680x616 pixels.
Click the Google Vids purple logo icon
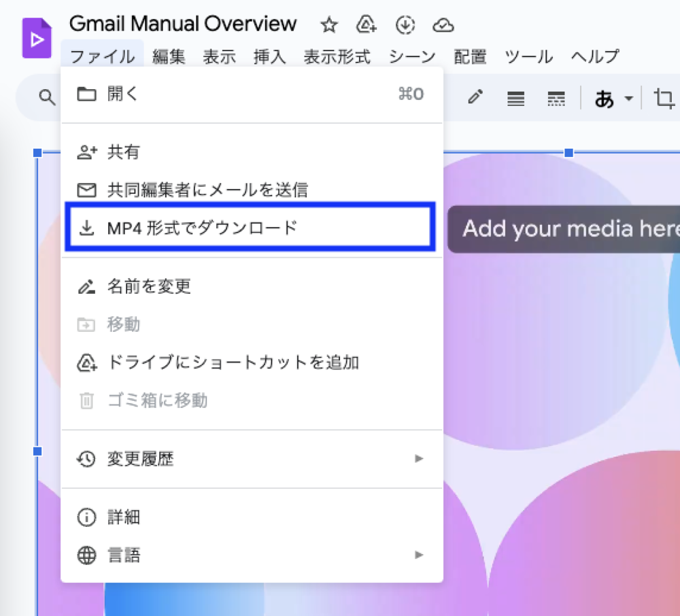coord(37,38)
